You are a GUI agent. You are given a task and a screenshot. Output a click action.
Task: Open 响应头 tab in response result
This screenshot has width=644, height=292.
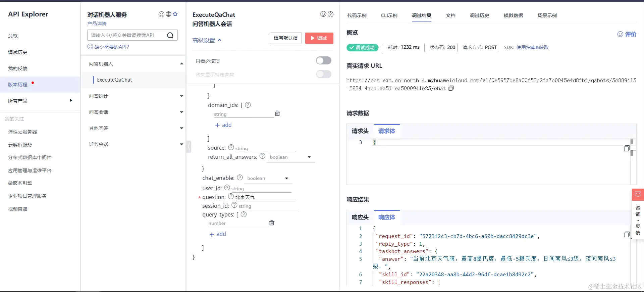pos(360,217)
